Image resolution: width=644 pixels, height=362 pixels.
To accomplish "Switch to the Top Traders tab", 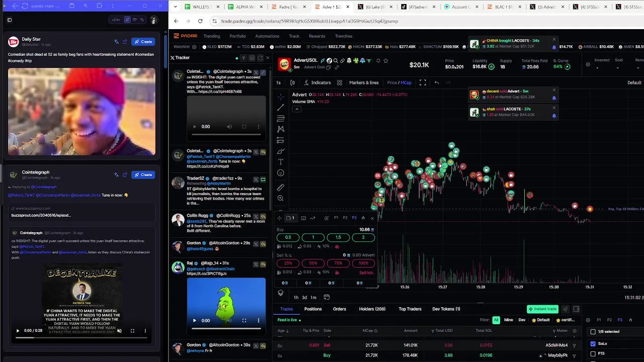I will click(410, 309).
